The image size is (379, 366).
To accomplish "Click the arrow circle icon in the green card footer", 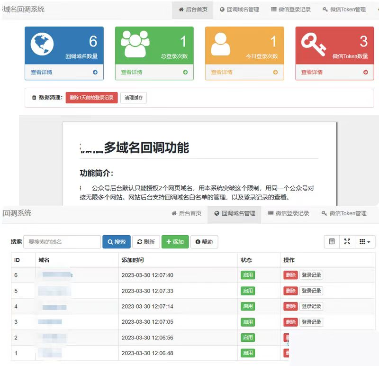I will click(185, 72).
